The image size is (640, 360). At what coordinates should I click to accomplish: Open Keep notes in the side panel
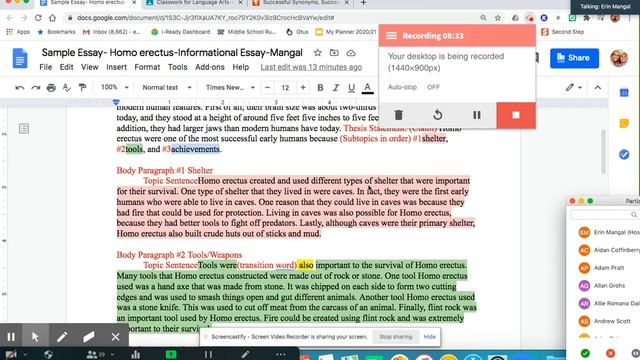(x=624, y=123)
